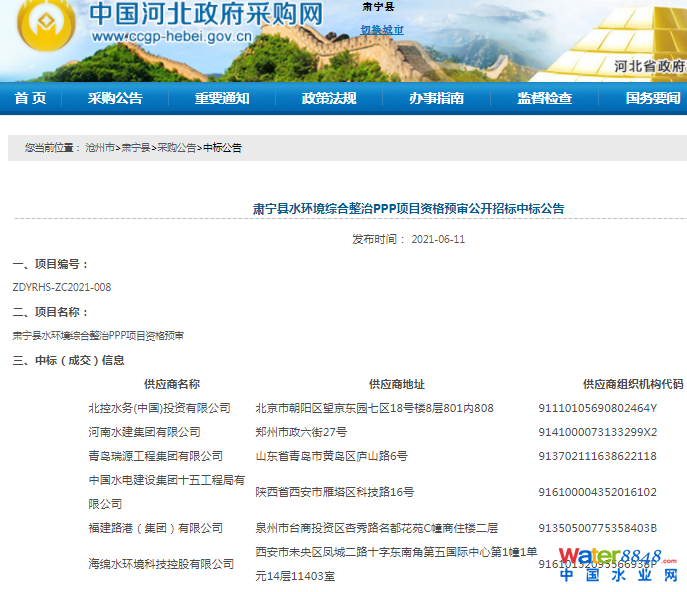This screenshot has height=592, width=687.
Task: Click the announcement title 肃宁县水环境综合整治PPP项目
Action: 407,209
